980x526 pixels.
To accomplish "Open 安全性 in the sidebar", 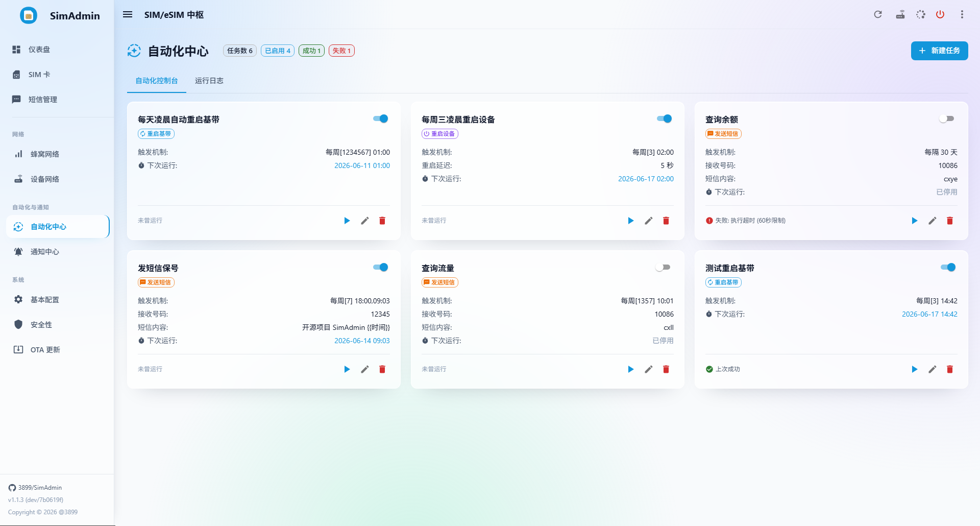I will click(x=57, y=325).
